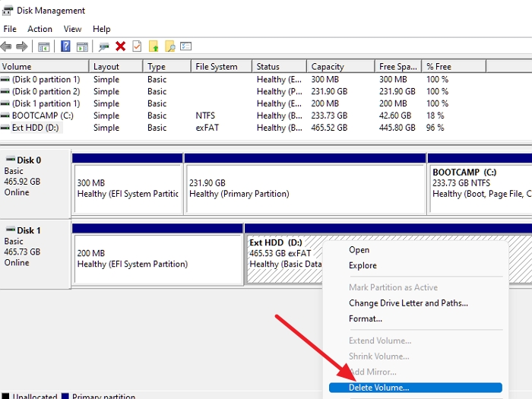Sort by the Layout column header

click(116, 67)
